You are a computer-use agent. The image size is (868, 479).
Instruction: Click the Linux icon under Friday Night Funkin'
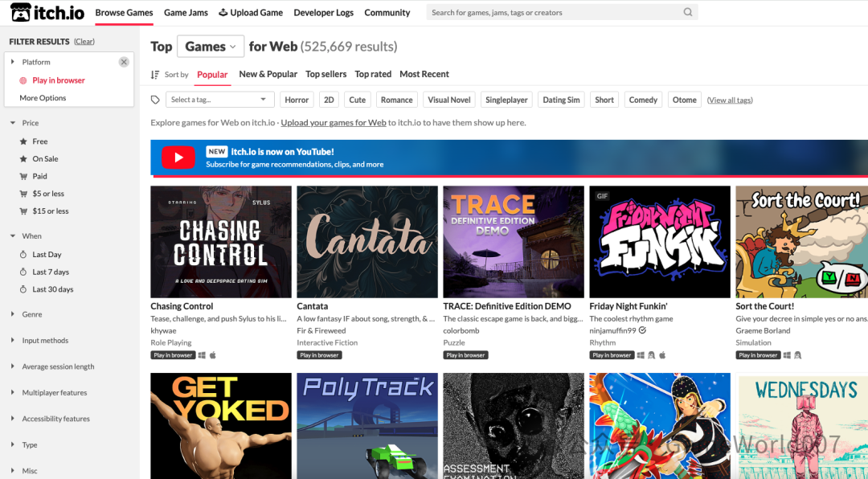[652, 355]
